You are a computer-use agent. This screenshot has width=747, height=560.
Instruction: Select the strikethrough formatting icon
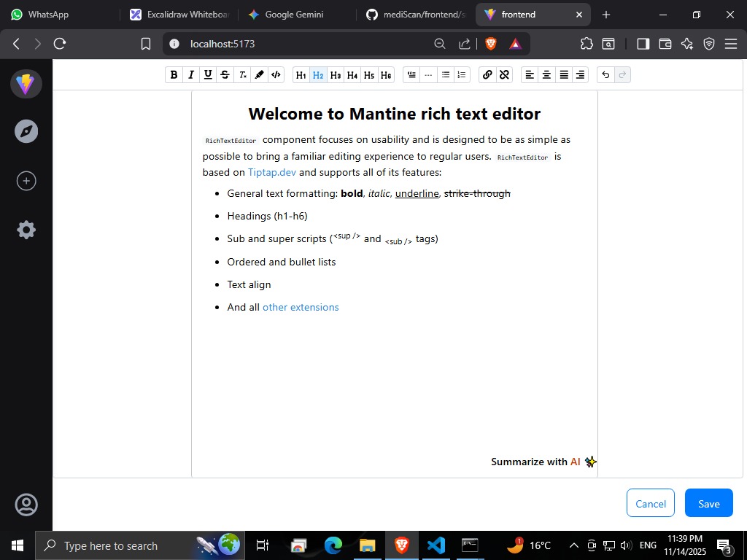(225, 74)
